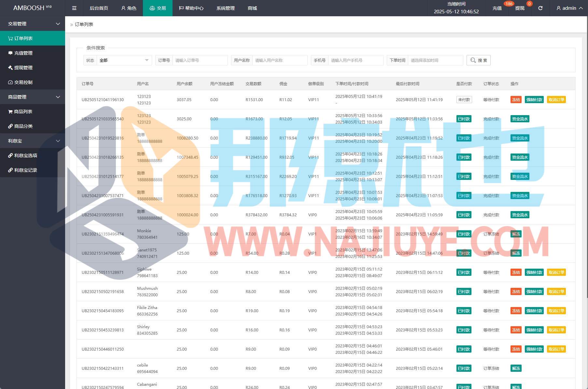Screen dimensions: 588x389
Task: Click the gavel icon beside 提现管理
Action: (x=10, y=68)
